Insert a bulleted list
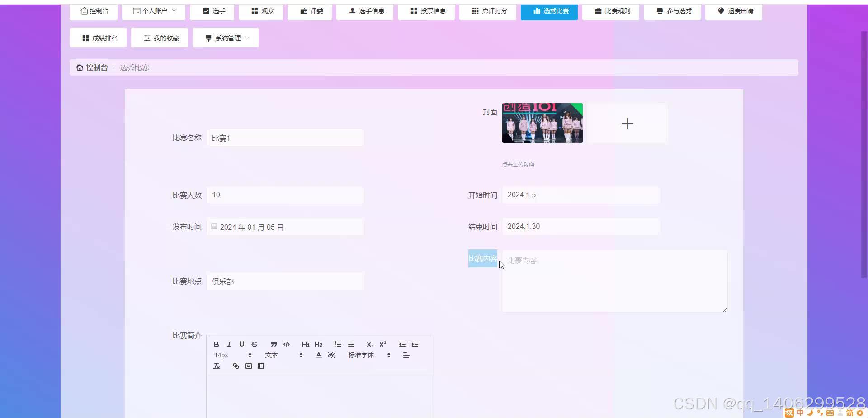868x418 pixels. (350, 344)
